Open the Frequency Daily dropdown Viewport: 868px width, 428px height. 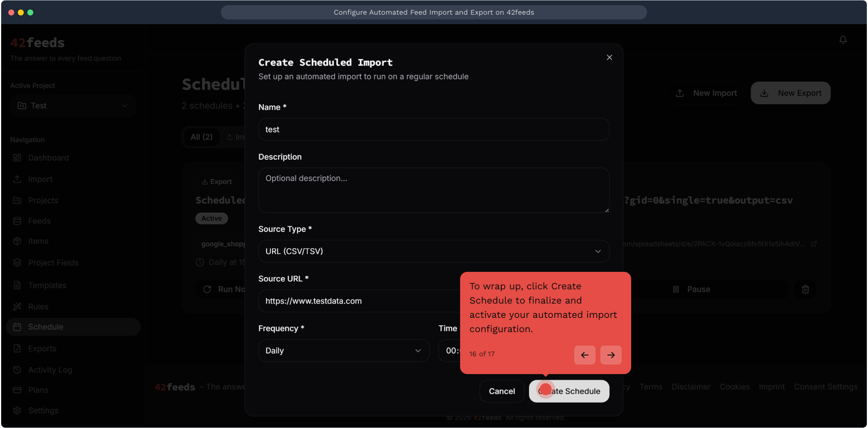(343, 351)
